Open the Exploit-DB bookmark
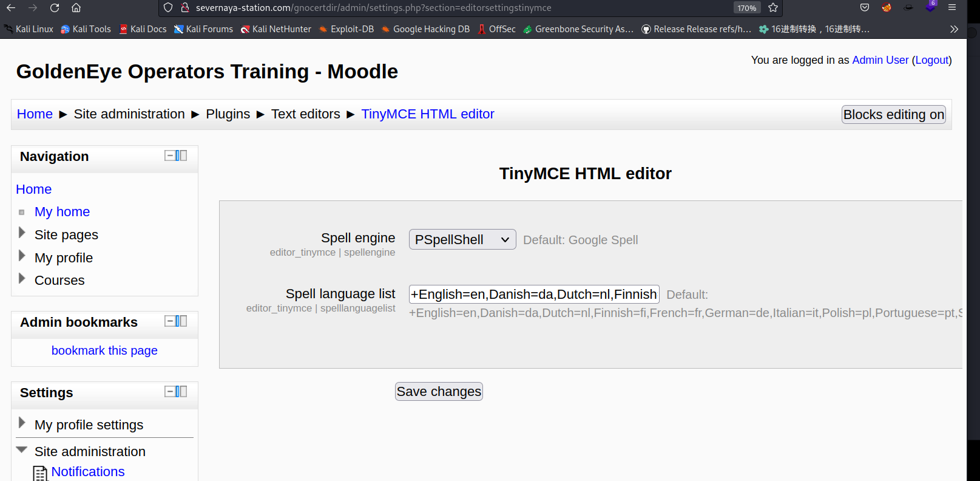980x481 pixels. click(346, 29)
